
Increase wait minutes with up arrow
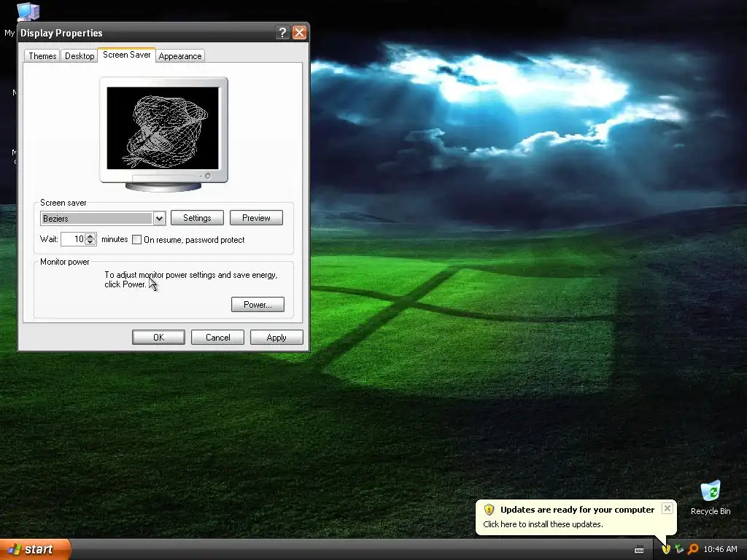coord(90,236)
